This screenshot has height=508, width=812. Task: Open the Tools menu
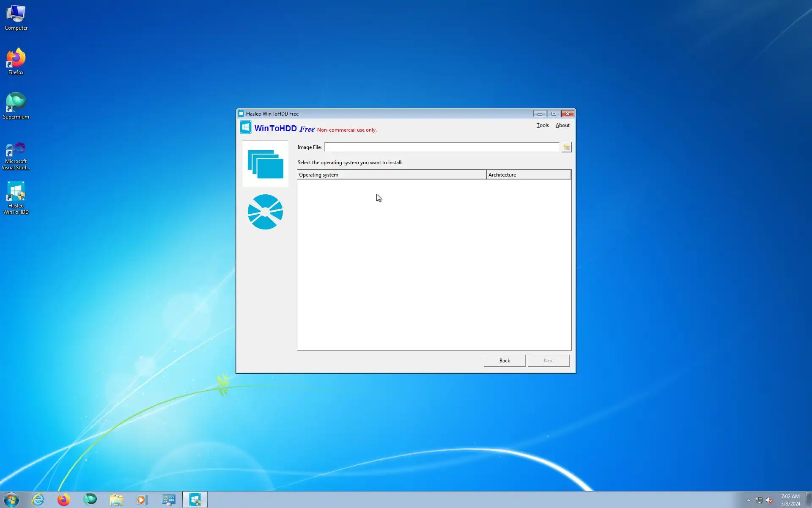tap(543, 125)
